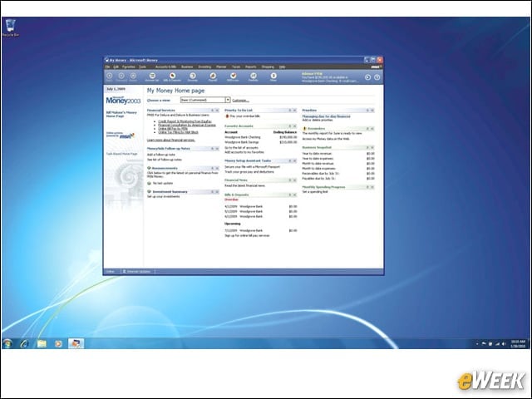
Task: Click the Forward navigation arrow in Money toolbar
Action: (x=121, y=76)
